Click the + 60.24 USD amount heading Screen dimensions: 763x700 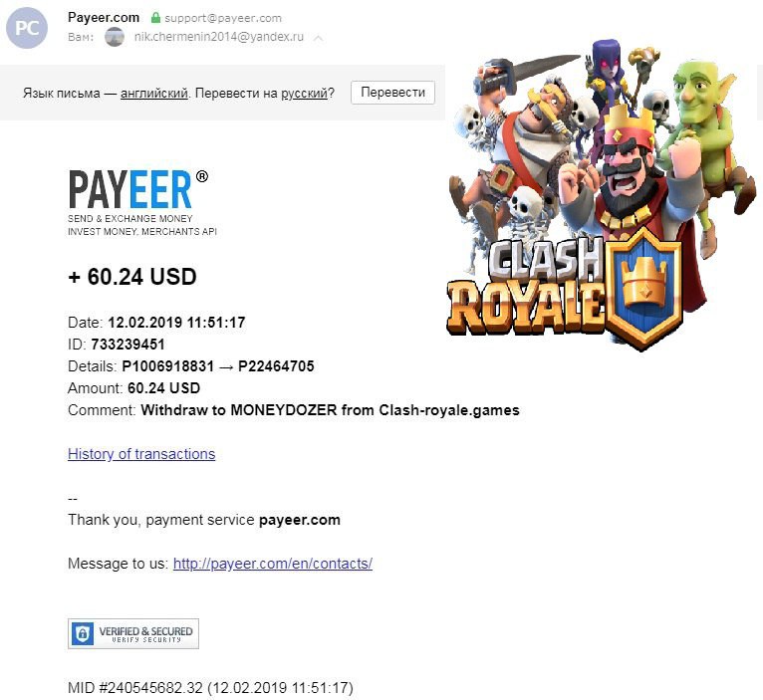click(132, 276)
